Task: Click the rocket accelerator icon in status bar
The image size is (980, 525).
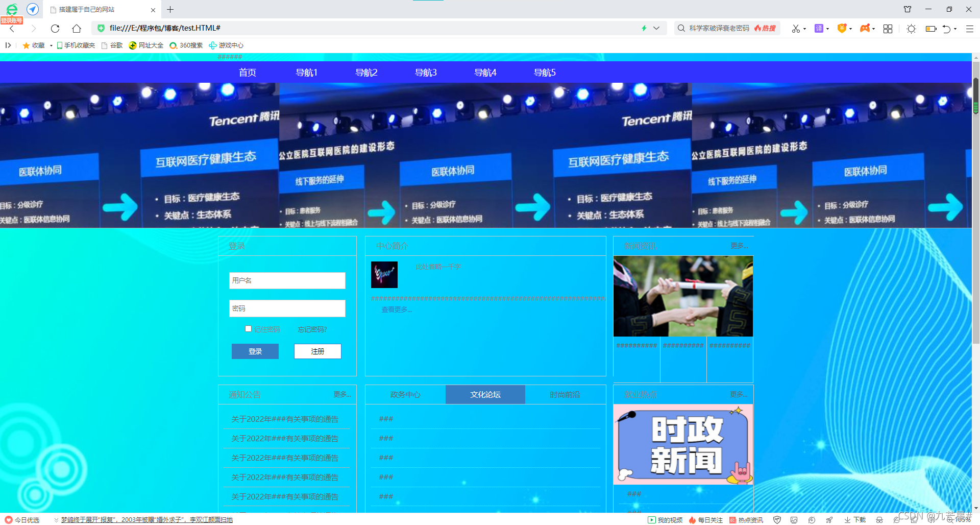Action: [x=829, y=520]
